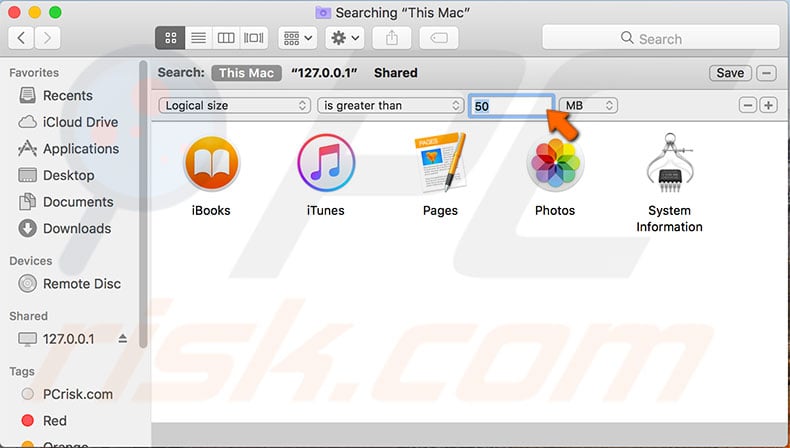The width and height of the screenshot is (790, 448).
Task: Select the "127.0.0.1" search scope
Action: tap(324, 73)
